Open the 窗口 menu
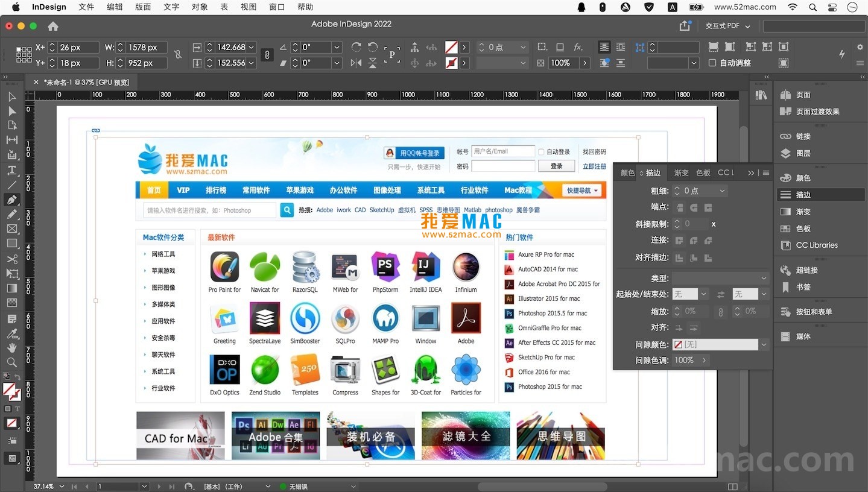Screen dimensions: 868x492 (x=277, y=7)
